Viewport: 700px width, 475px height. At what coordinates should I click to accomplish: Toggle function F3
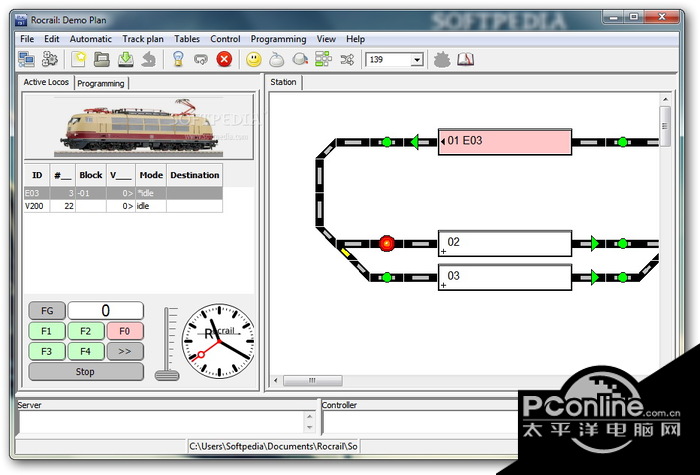coord(46,351)
